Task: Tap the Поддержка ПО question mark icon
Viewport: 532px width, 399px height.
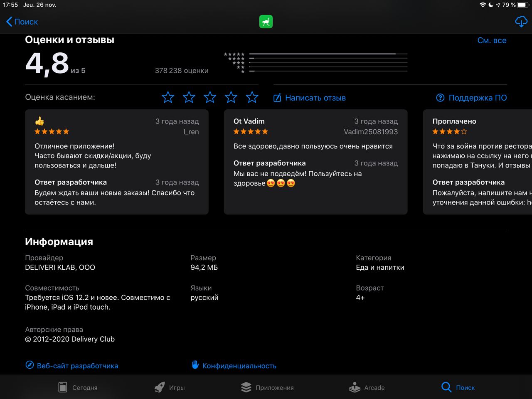Action: tap(440, 98)
